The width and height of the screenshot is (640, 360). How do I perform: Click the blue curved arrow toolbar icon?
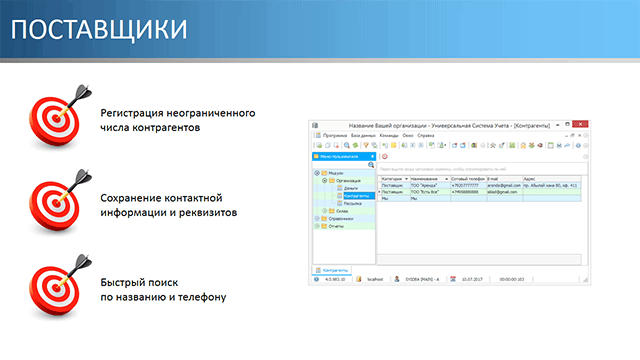point(567,145)
